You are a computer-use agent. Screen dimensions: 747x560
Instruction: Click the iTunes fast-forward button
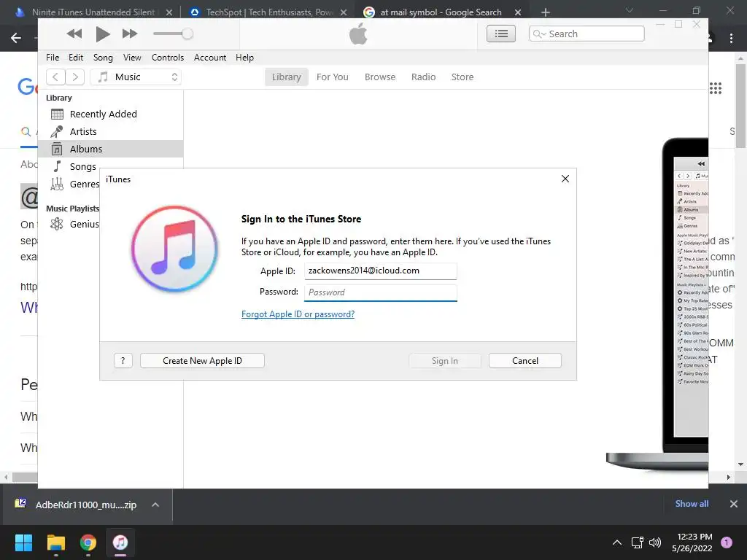tap(130, 34)
